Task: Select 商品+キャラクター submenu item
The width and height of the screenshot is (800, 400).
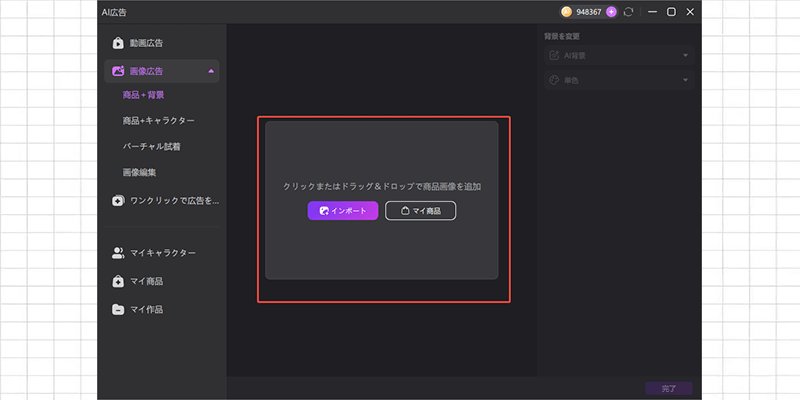Action: point(158,121)
